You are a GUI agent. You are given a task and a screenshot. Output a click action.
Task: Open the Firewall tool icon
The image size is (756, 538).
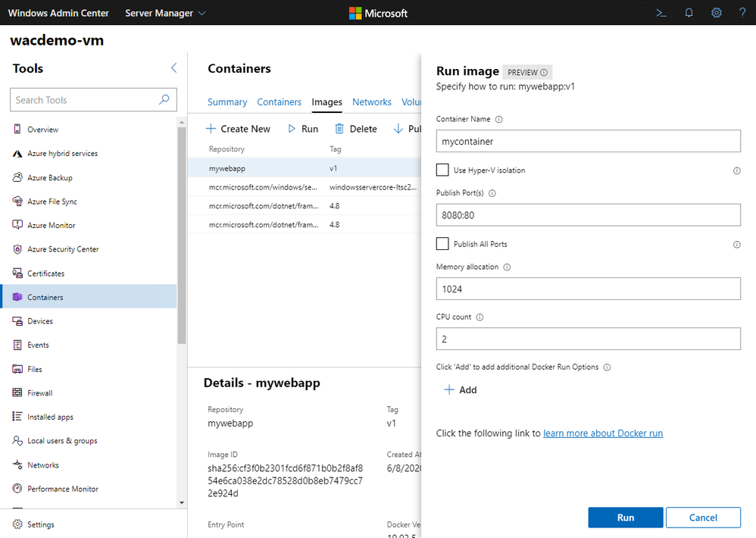click(x=17, y=393)
